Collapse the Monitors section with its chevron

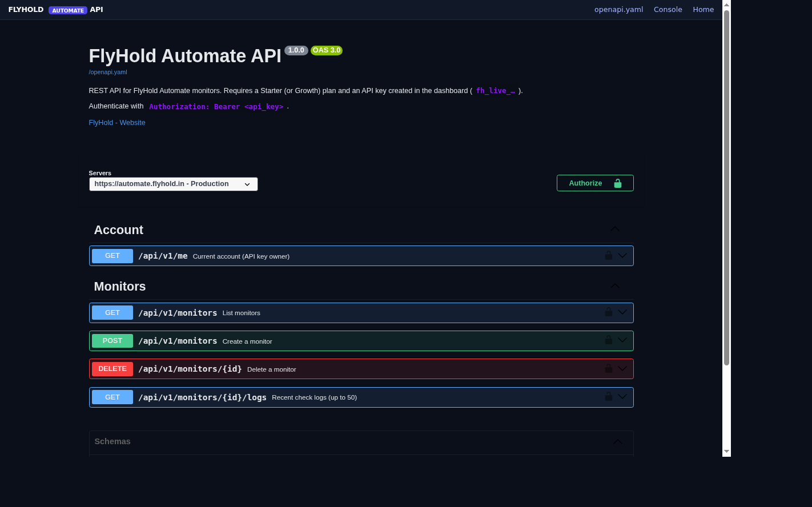tap(615, 286)
